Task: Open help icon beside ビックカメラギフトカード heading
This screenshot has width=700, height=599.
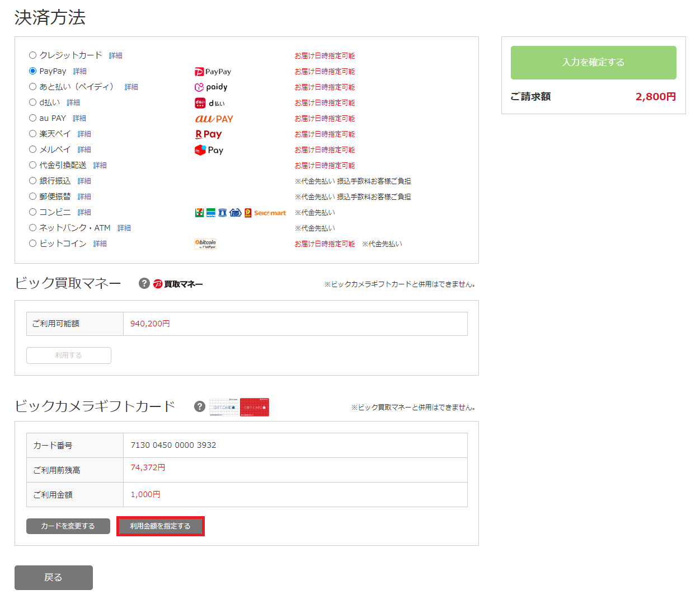Action: click(x=200, y=406)
